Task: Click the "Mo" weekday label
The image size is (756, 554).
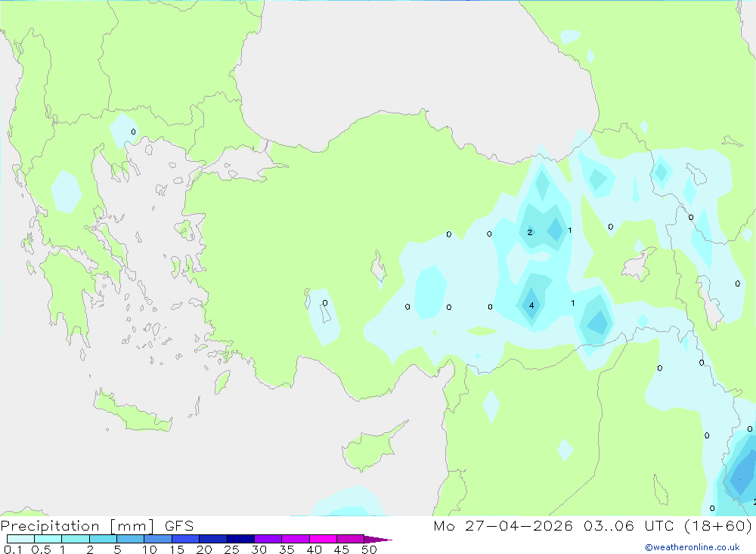Action: tap(444, 525)
